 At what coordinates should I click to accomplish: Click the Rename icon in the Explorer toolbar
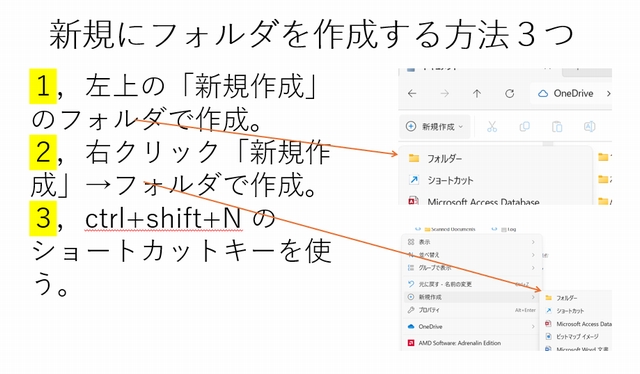click(x=589, y=127)
